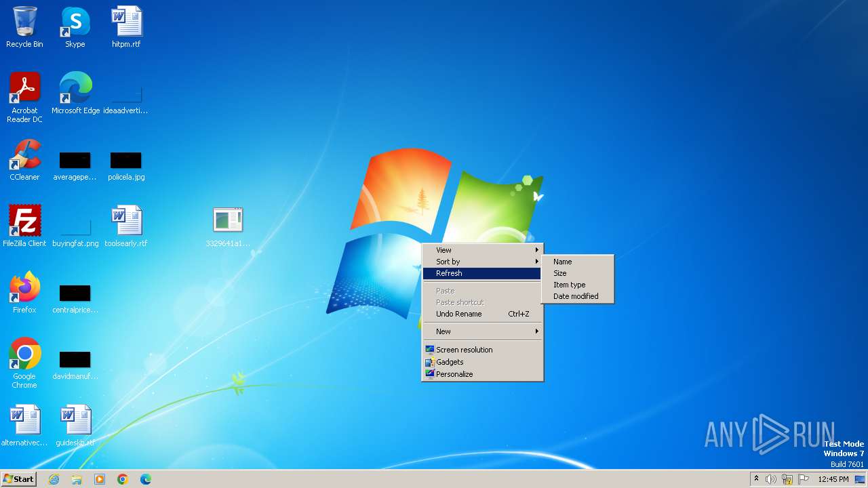Image resolution: width=868 pixels, height=488 pixels.
Task: Open Gadgets from context menu
Action: pos(482,362)
